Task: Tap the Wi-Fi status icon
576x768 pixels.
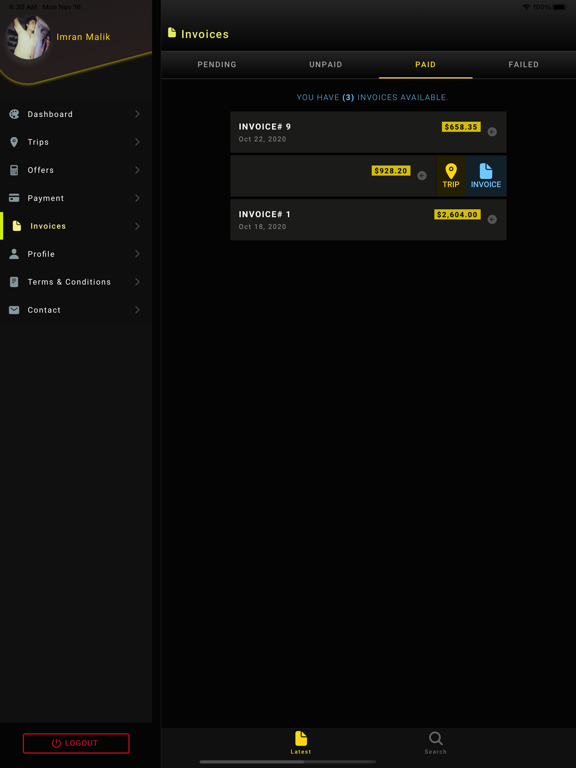Action: coord(526,7)
